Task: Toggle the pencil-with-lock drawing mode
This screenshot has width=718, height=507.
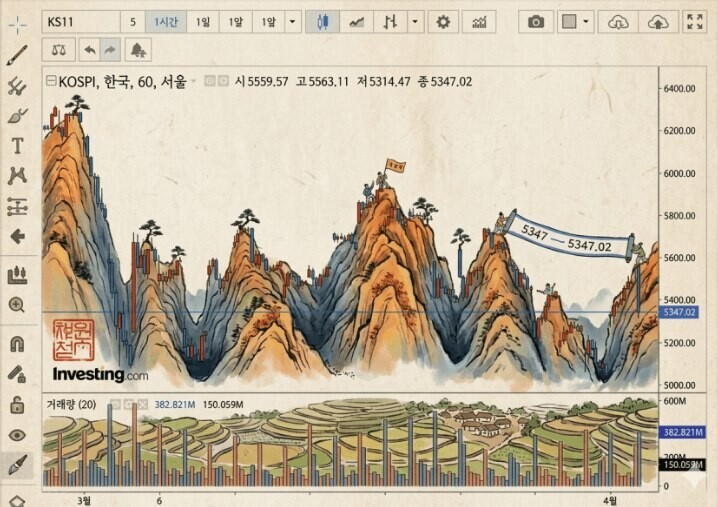Action: click(x=17, y=374)
